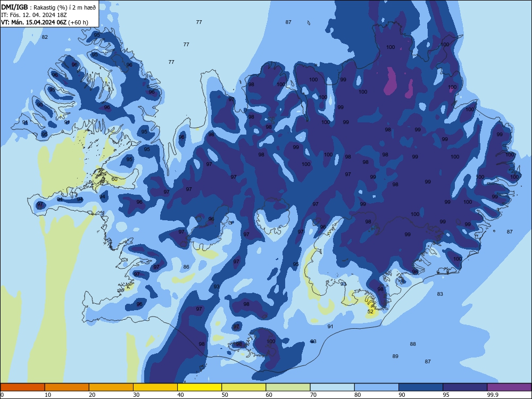Click the map value '86'
532x399 pixels.
(186, 267)
